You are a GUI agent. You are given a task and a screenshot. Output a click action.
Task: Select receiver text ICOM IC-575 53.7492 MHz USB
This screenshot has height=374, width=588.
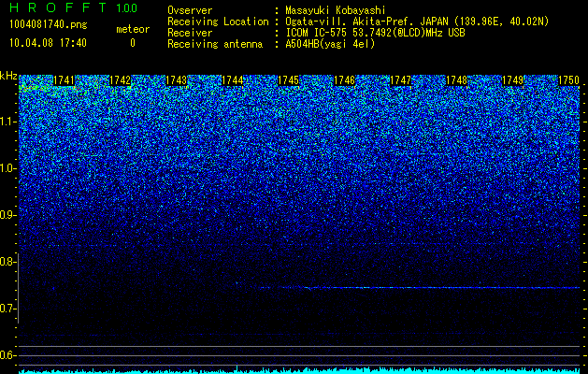pyautogui.click(x=375, y=33)
